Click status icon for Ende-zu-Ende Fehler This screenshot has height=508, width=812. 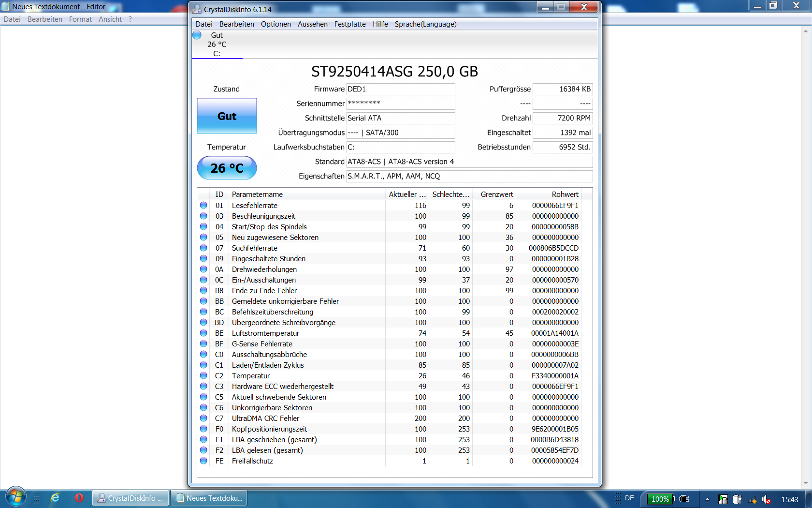click(203, 290)
